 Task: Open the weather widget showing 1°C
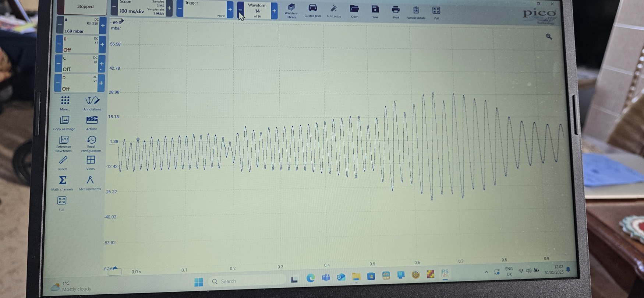coord(71,286)
